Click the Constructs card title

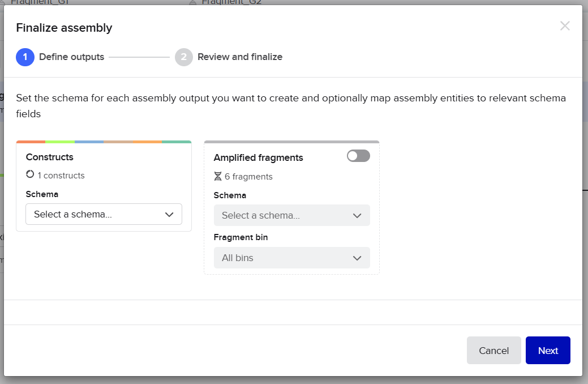[49, 157]
